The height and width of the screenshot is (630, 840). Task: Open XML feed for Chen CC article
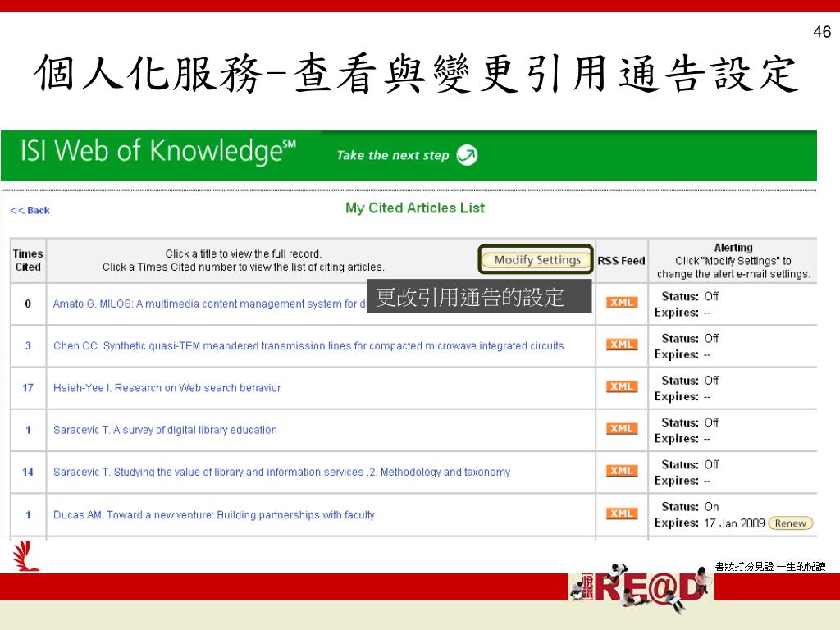622,345
